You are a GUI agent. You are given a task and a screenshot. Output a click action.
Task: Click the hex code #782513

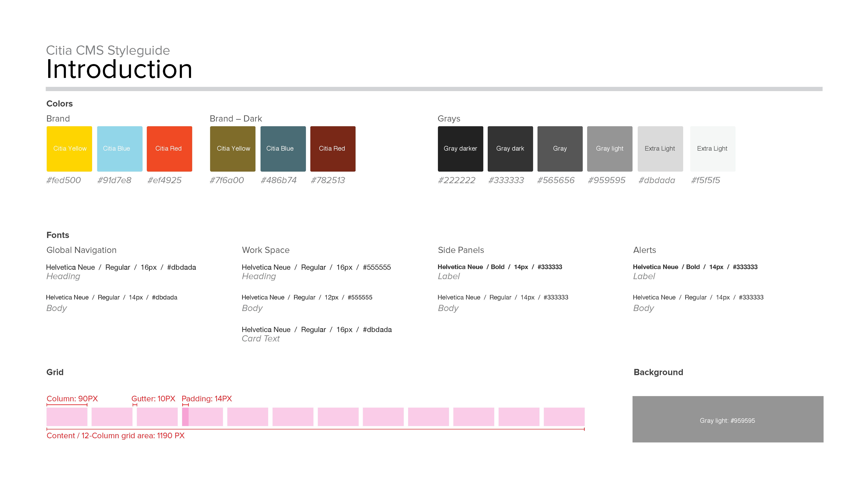click(x=328, y=180)
